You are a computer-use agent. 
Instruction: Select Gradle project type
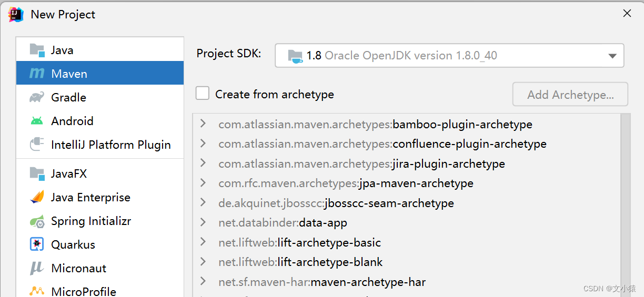point(100,97)
